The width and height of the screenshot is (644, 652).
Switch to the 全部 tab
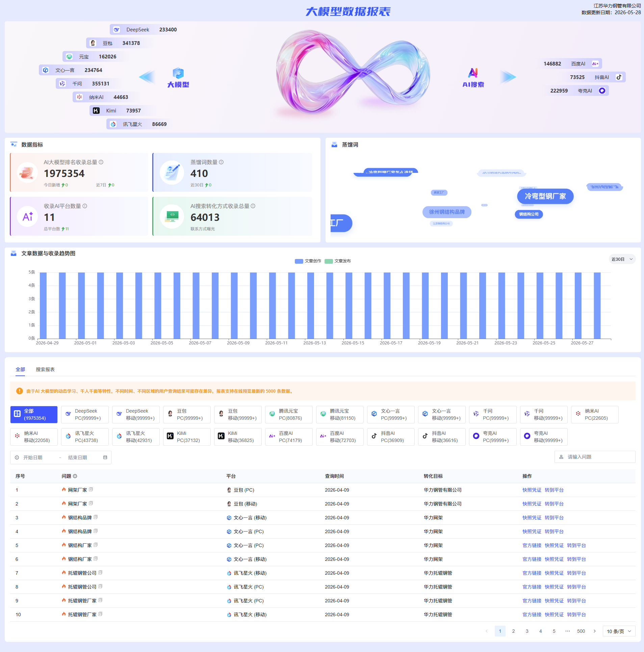click(x=20, y=369)
